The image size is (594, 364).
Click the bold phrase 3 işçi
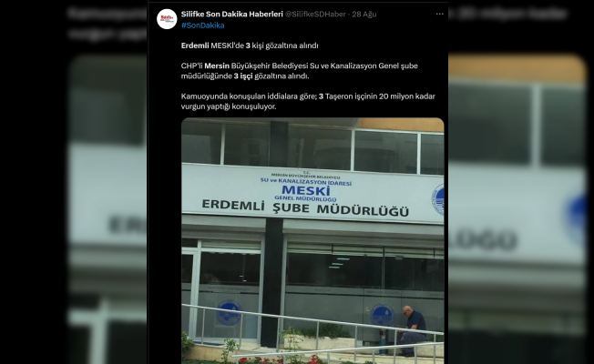click(243, 76)
